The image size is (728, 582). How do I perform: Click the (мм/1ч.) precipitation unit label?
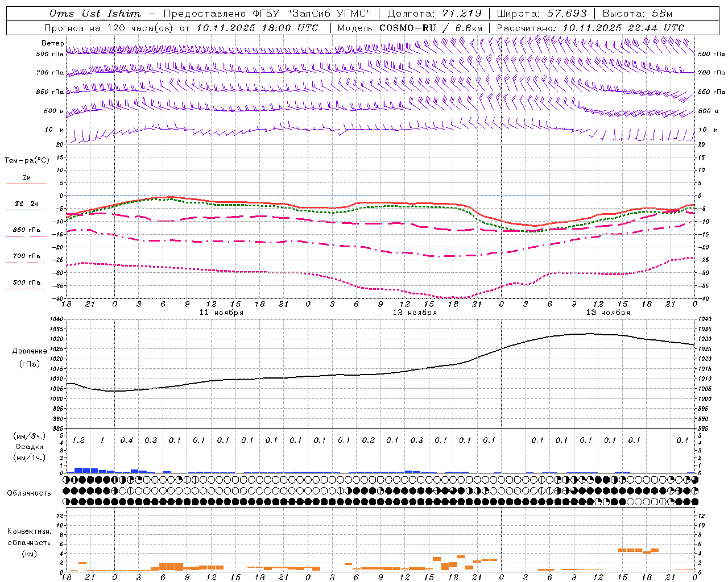[x=30, y=458]
